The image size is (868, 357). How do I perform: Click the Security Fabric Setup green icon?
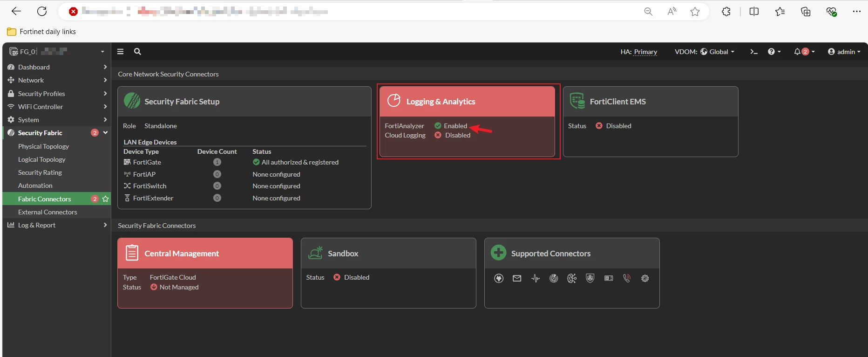click(132, 101)
